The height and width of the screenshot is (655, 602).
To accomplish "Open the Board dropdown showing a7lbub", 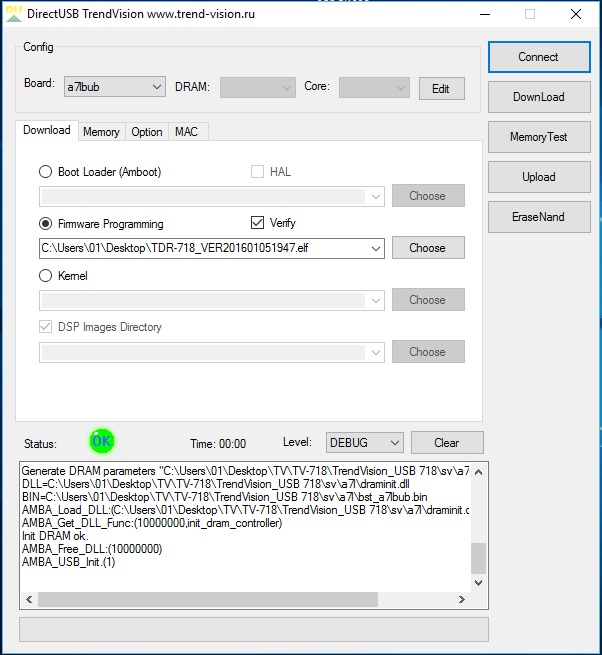I will [114, 87].
